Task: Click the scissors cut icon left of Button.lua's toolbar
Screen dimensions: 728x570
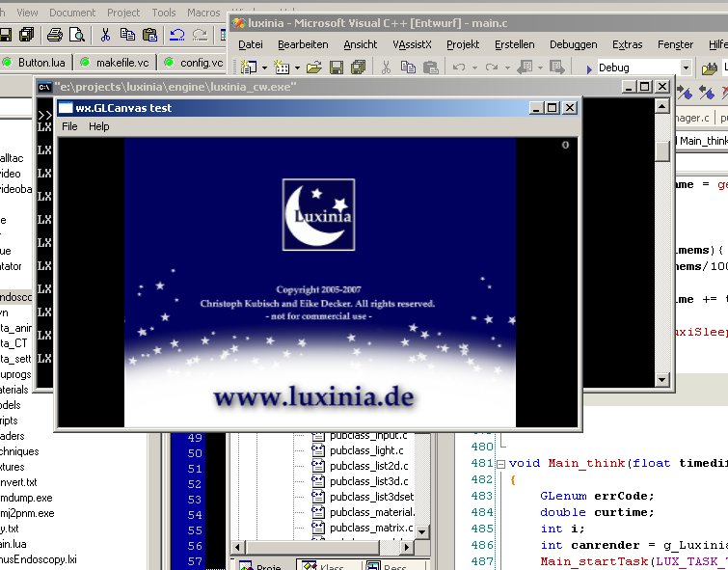Action: click(x=104, y=35)
